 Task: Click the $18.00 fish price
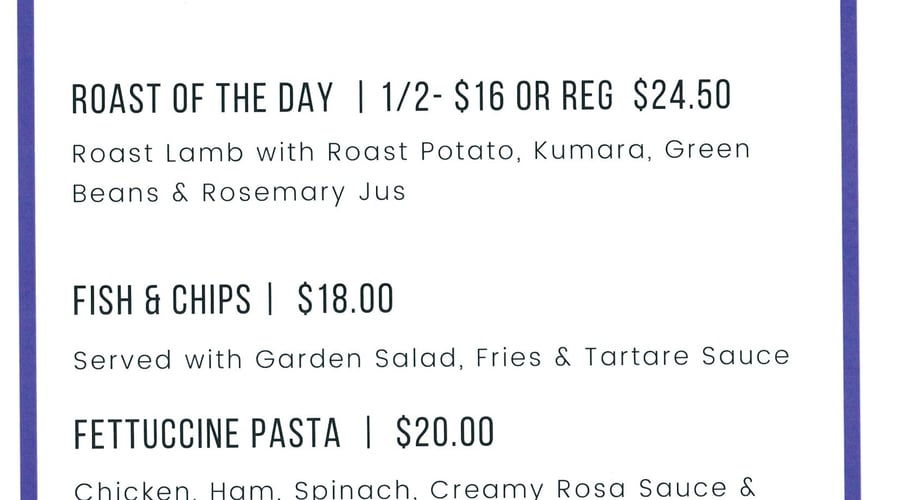[346, 299]
